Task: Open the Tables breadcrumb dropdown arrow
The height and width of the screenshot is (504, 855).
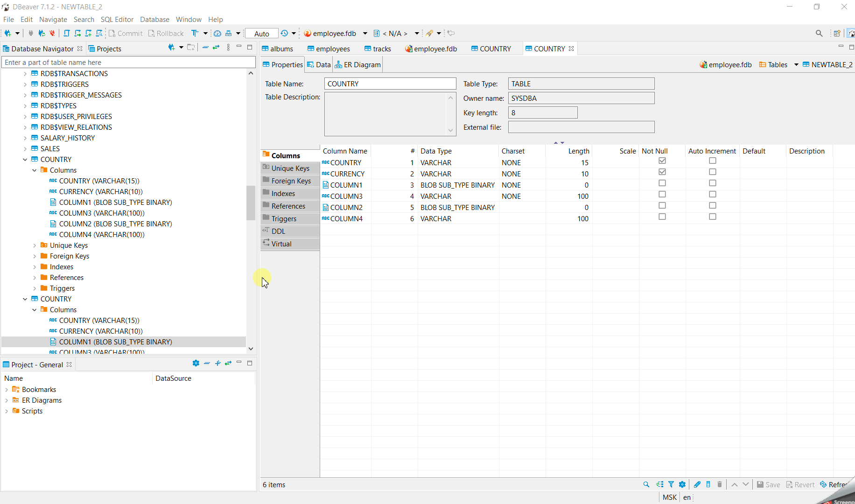Action: click(x=796, y=65)
